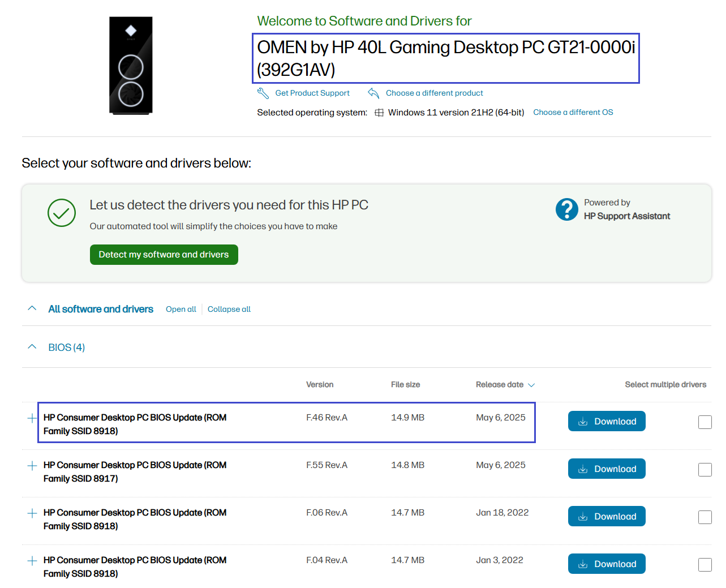Download the F.04 Rev.A BIOS update
This screenshot has width=726, height=588.
point(607,564)
